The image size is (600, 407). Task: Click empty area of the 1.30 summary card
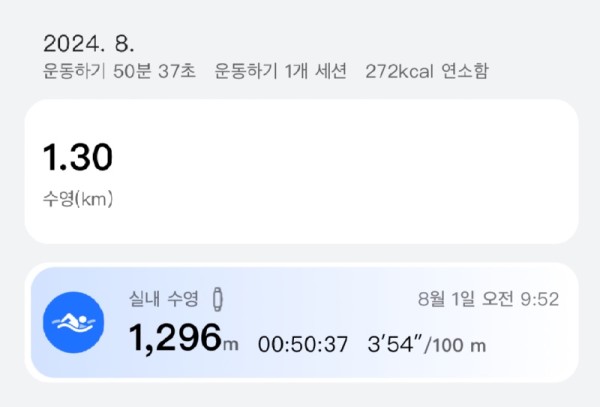coord(344,171)
